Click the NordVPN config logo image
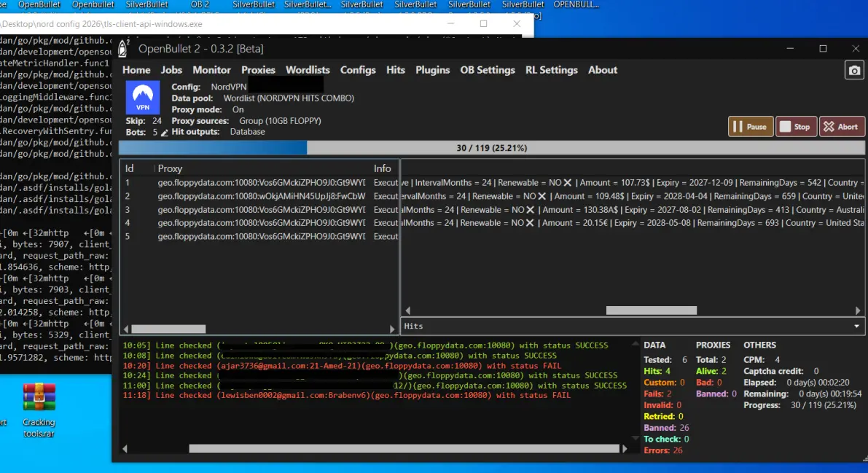 point(143,97)
